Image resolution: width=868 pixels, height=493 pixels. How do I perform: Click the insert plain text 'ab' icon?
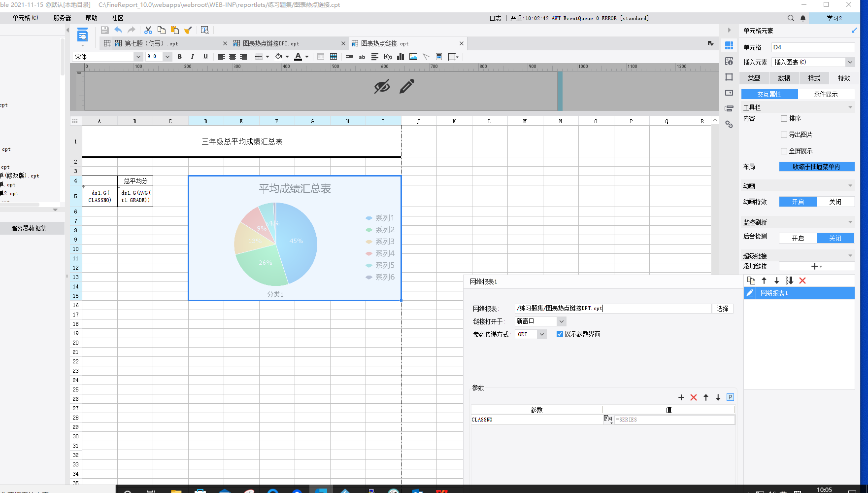pyautogui.click(x=362, y=57)
